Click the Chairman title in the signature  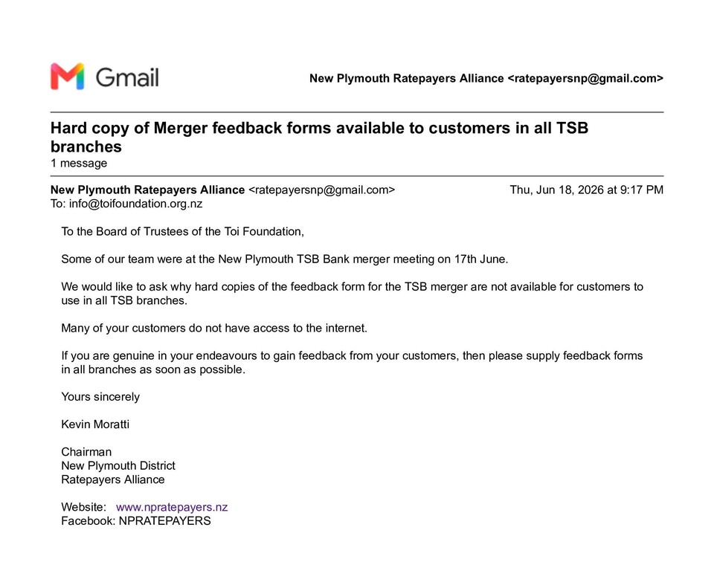pyautogui.click(x=86, y=452)
